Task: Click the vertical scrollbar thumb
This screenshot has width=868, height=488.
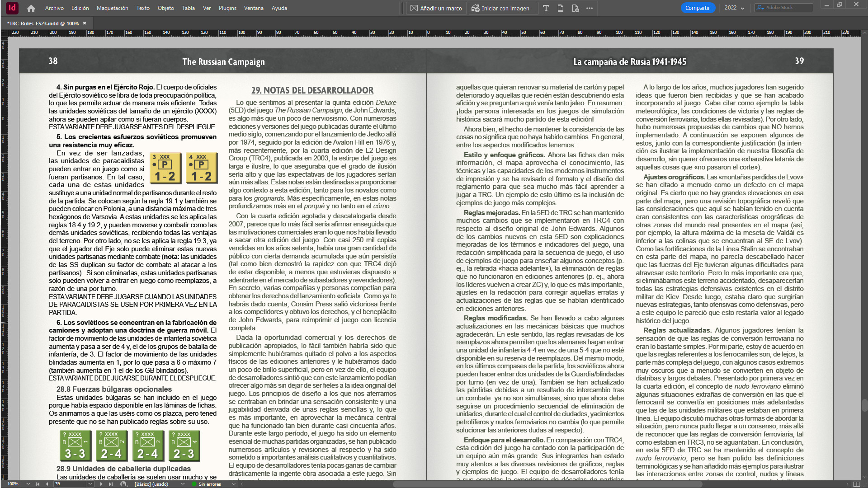Action: [864, 405]
